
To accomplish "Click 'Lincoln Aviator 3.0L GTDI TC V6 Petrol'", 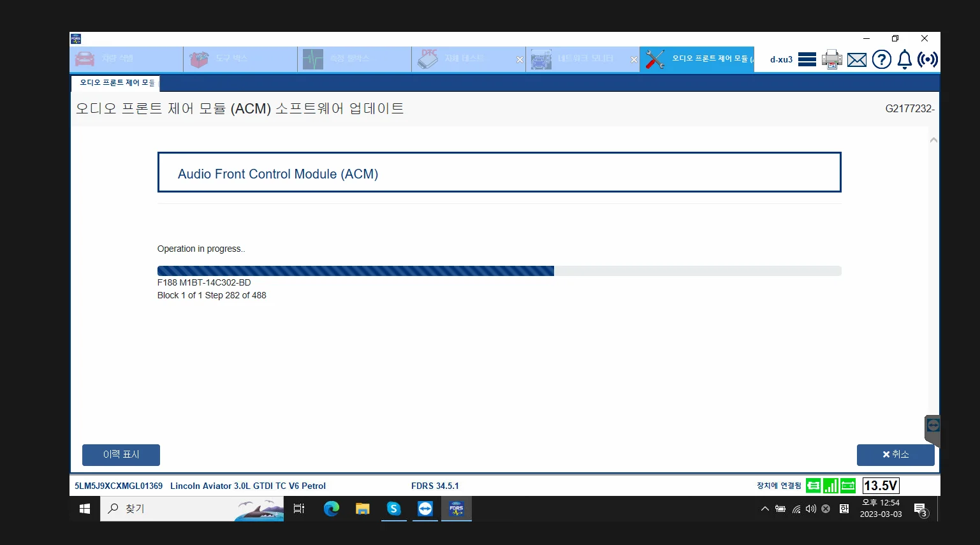I will (248, 486).
